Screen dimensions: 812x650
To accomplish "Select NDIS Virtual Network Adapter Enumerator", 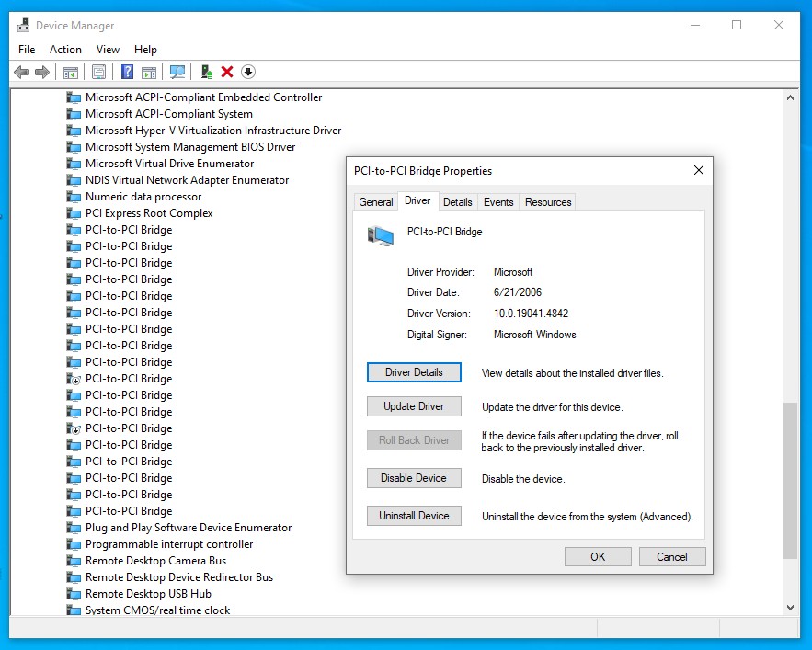I will pyautogui.click(x=187, y=180).
